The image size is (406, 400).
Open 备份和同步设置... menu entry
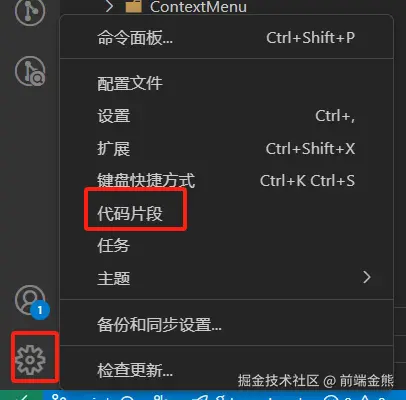point(227,324)
